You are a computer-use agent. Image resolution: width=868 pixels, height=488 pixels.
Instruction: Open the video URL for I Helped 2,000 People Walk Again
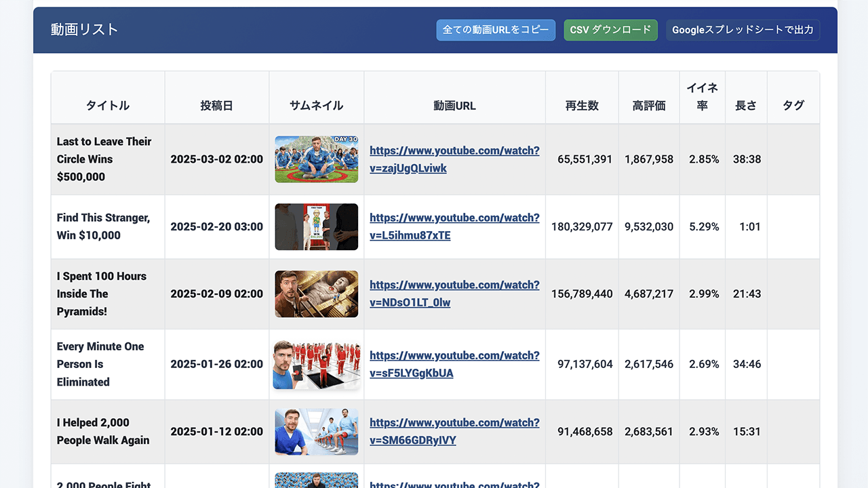454,431
